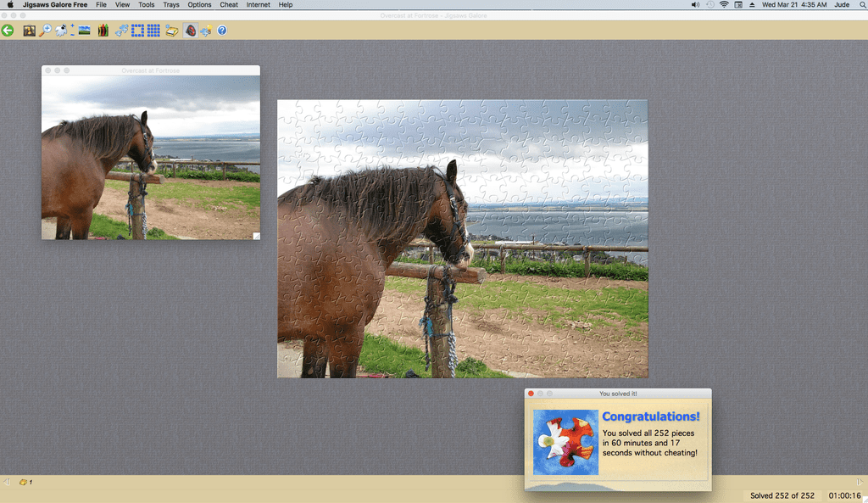This screenshot has height=503, width=868.
Task: Open the Mona Lisa picture gallery icon
Action: tap(30, 31)
